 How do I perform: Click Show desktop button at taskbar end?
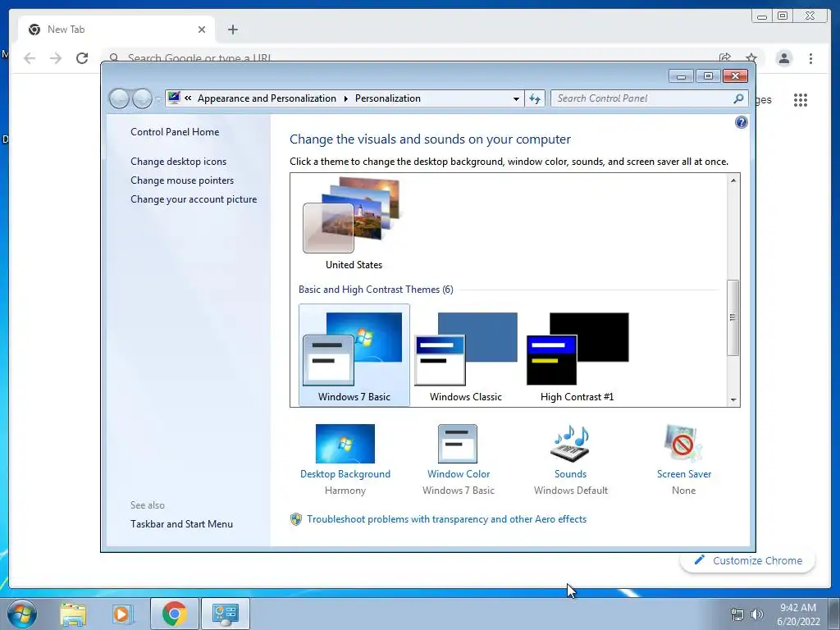[835, 614]
